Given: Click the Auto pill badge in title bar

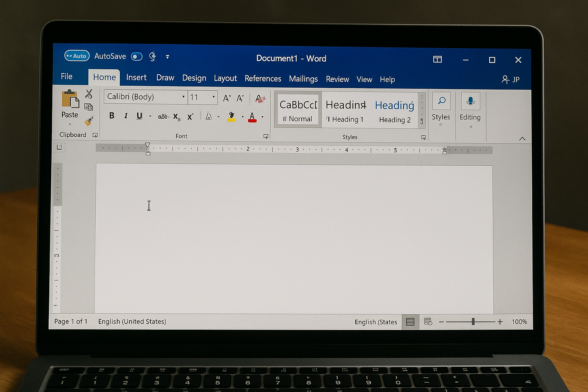Looking at the screenshot, I should [x=77, y=56].
